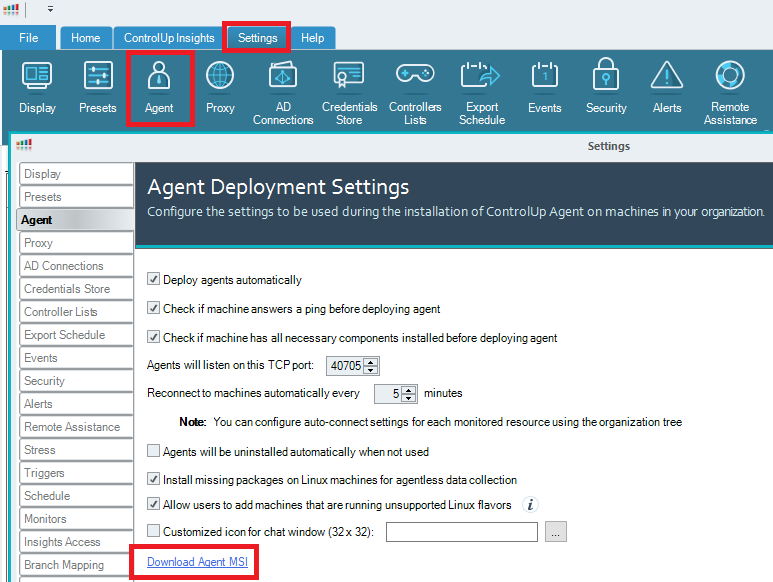Open the Security padlock icon
Viewport: 773px width, 582px height.
tap(606, 87)
